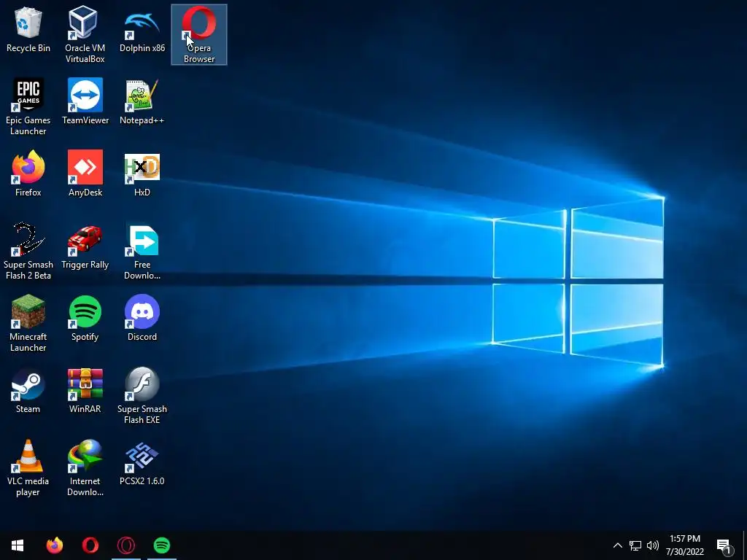Open the Windows Start menu
The width and height of the screenshot is (747, 560).
18,545
